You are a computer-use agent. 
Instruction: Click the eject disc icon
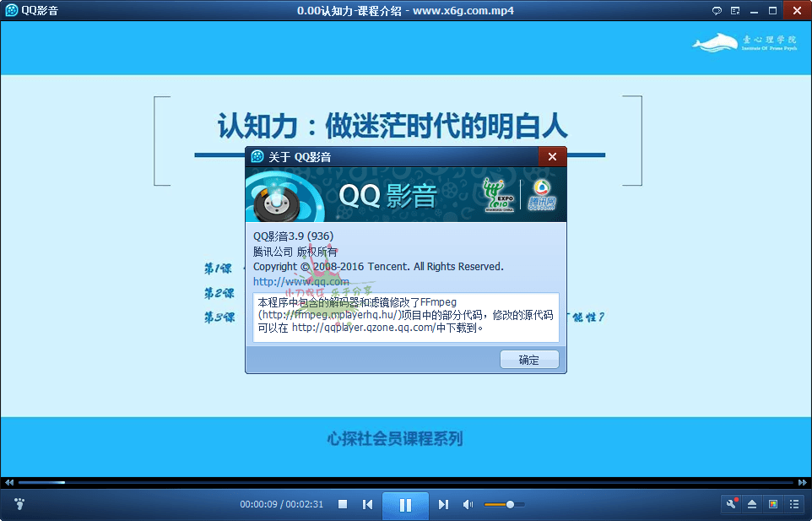pos(751,504)
